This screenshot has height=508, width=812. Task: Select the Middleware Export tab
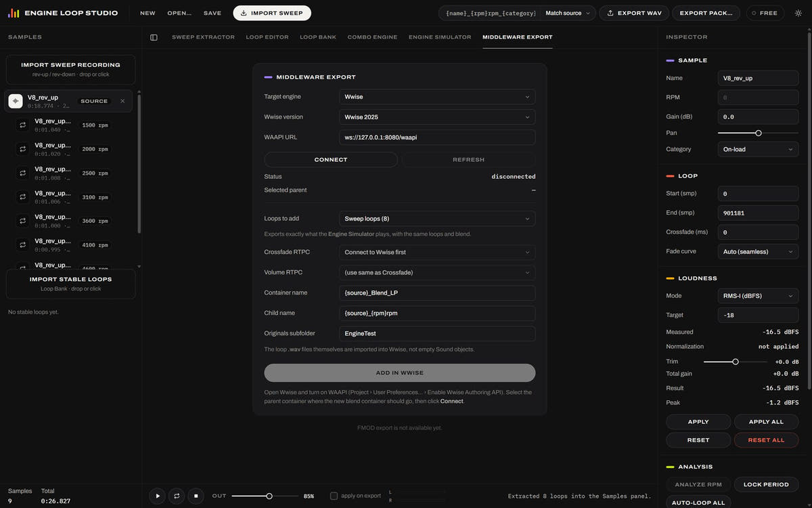click(517, 37)
